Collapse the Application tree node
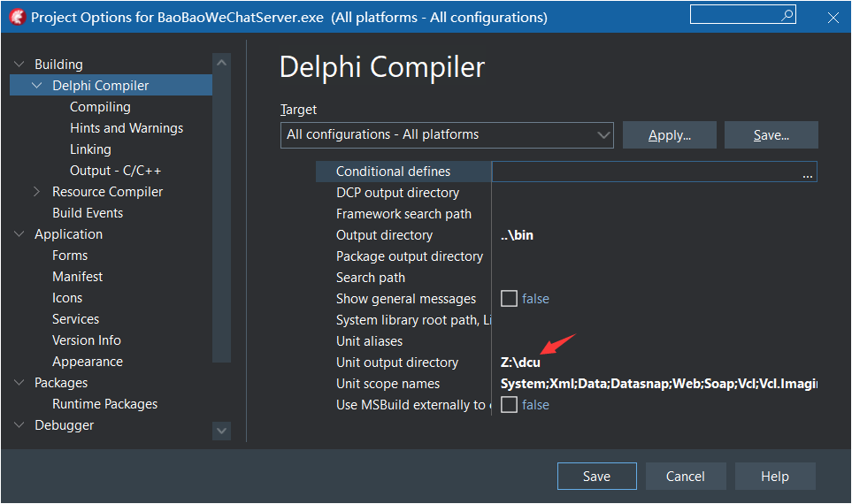This screenshot has height=504, width=852. (x=19, y=234)
